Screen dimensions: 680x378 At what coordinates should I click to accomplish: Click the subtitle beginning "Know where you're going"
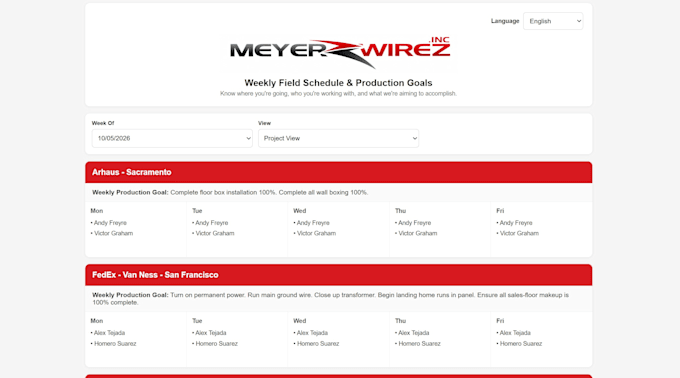pyautogui.click(x=338, y=94)
